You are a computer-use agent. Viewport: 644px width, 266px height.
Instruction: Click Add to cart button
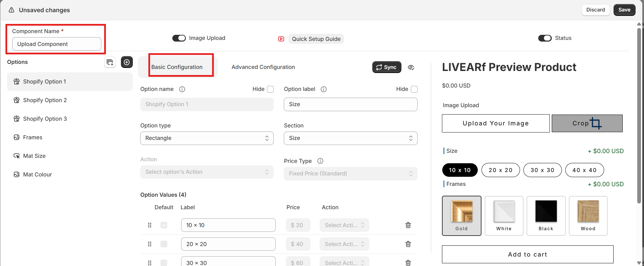point(527,255)
